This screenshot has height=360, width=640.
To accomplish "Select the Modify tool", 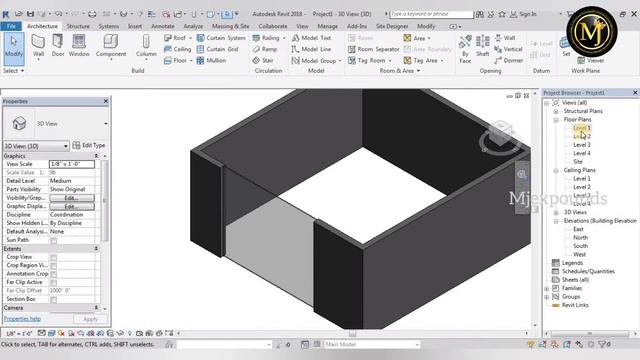I will point(13,49).
